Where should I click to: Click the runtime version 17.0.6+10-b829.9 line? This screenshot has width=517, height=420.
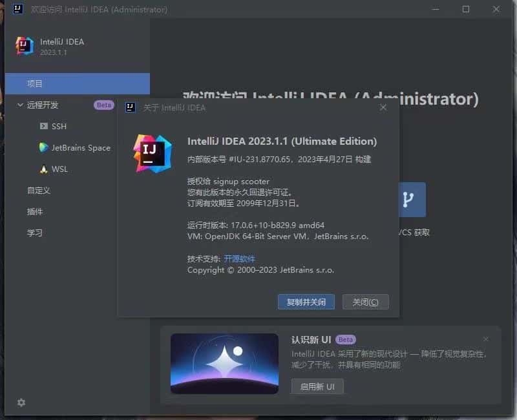tap(255, 225)
